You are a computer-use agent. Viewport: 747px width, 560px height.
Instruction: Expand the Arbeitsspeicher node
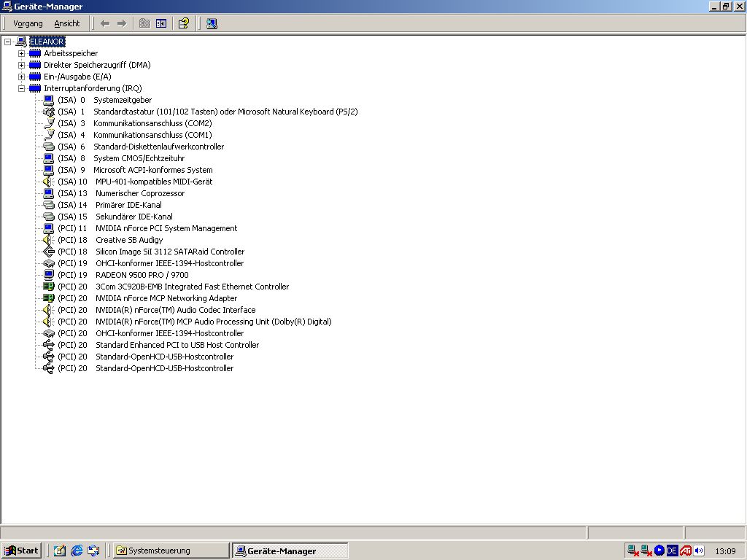[22, 53]
